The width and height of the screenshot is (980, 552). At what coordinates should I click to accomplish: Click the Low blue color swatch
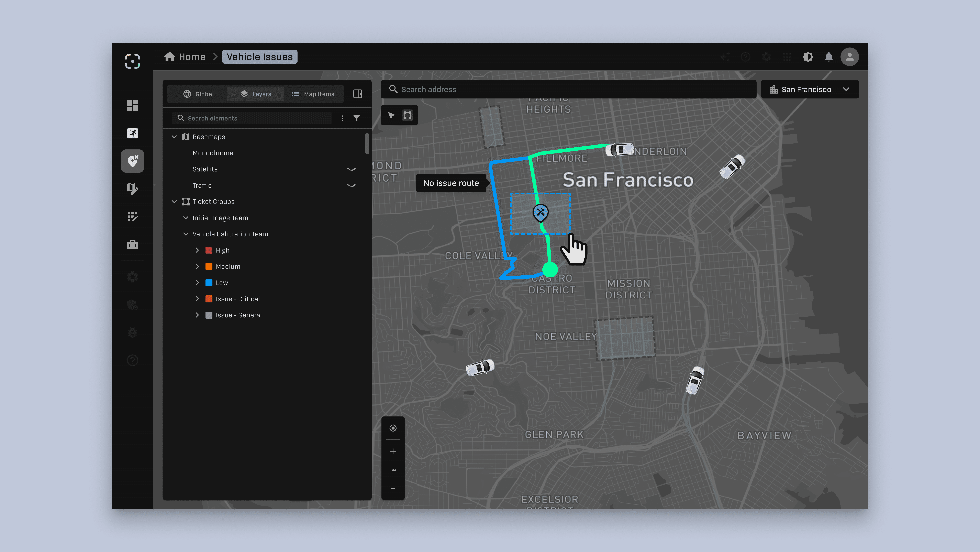[209, 283]
